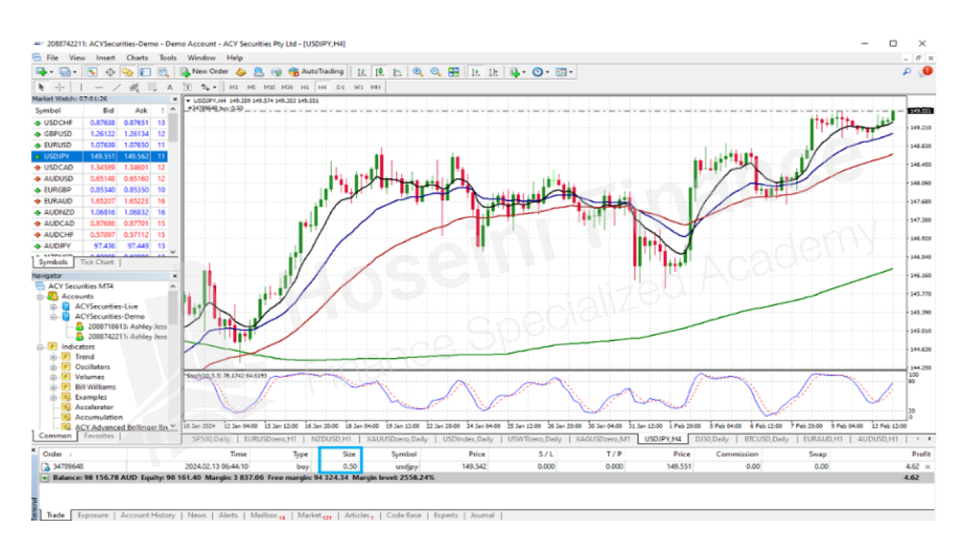
Task: Switch to the W1 timeframe
Action: pyautogui.click(x=359, y=87)
